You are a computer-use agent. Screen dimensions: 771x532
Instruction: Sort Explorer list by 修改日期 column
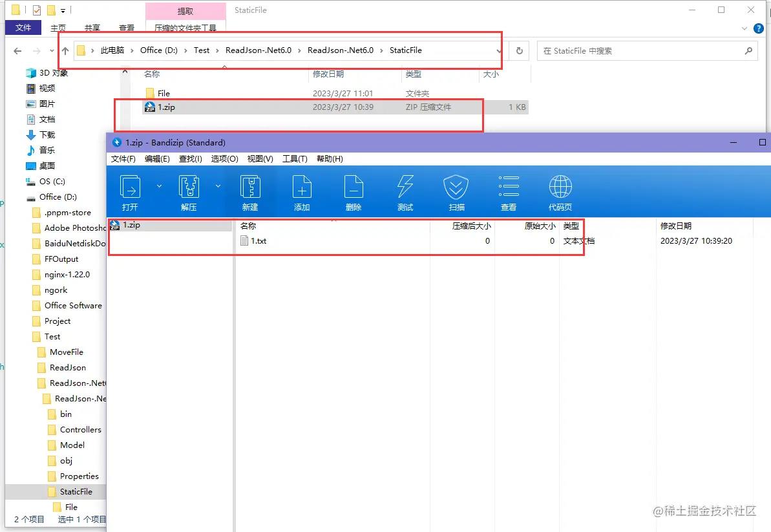point(328,74)
